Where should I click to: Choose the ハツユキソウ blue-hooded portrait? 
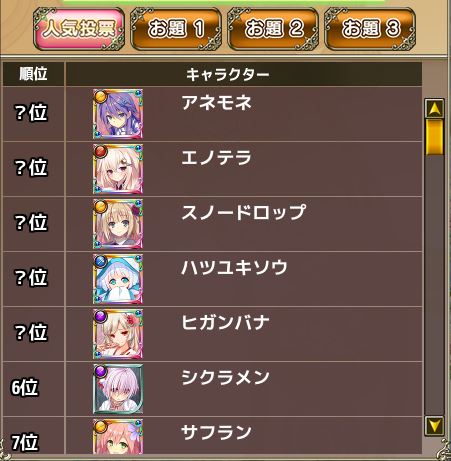118,279
